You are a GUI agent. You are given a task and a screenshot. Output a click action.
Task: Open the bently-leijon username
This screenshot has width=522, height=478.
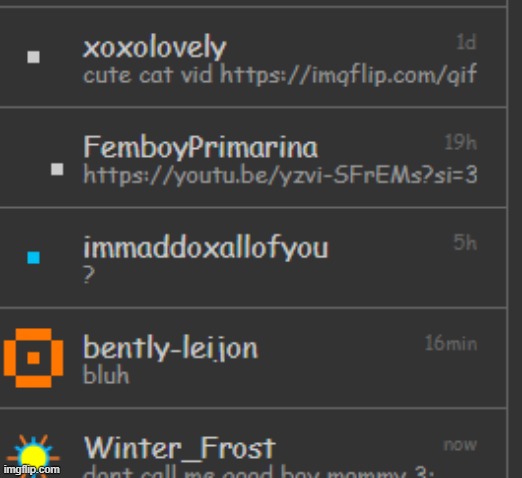tap(170, 348)
